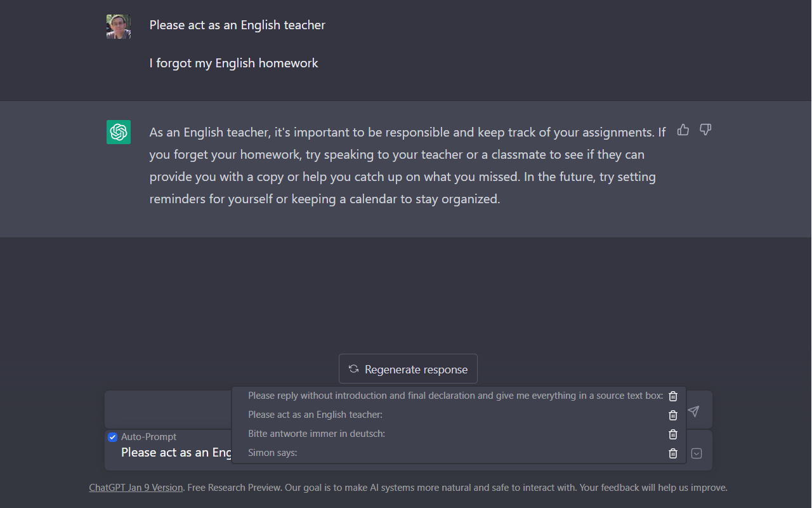This screenshot has width=812, height=508.
Task: Click the user profile avatar photo
Action: pos(119,27)
